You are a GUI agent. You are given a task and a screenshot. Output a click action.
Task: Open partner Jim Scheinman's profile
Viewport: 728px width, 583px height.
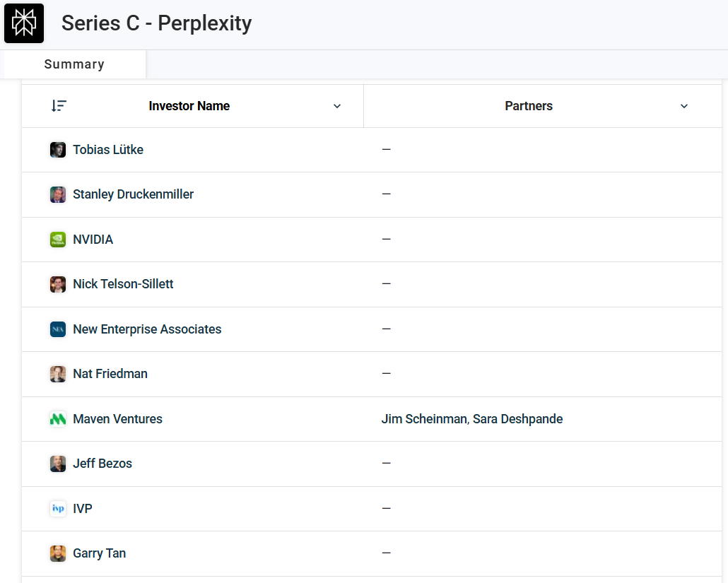coord(423,419)
